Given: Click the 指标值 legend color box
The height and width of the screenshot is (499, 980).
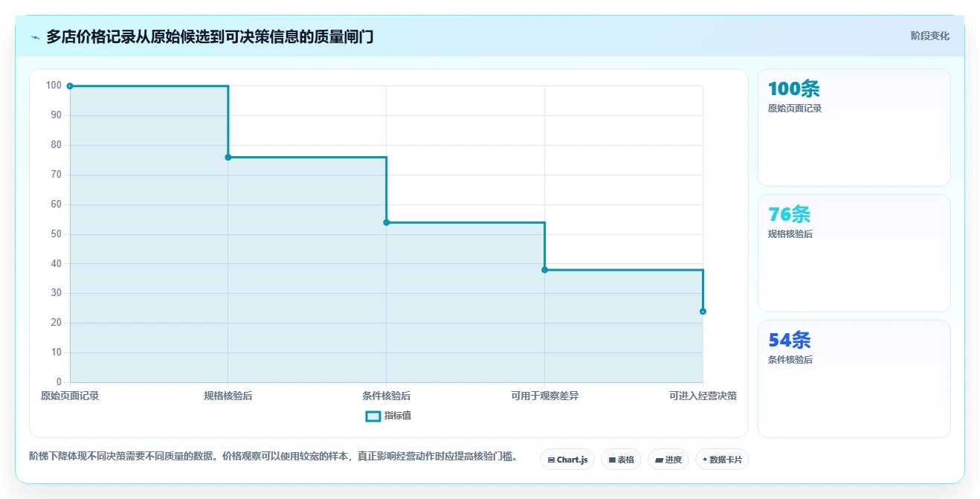Looking at the screenshot, I should pyautogui.click(x=373, y=416).
